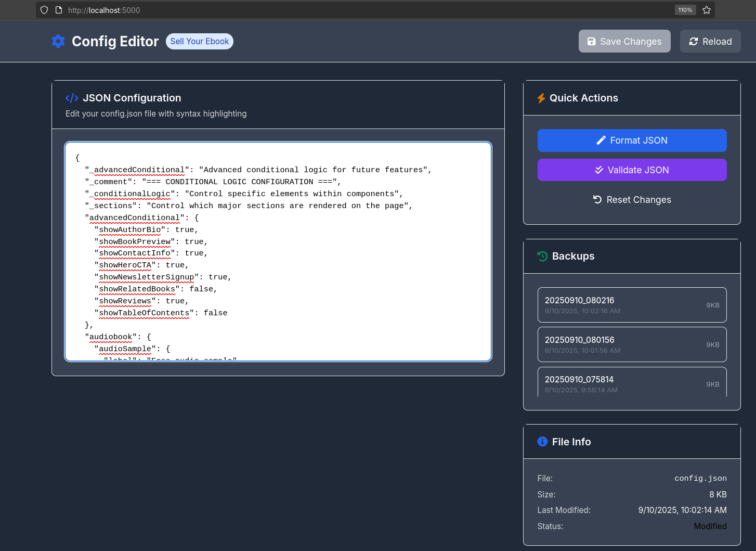Click the Modified status value
This screenshot has height=551, width=756.
coord(710,526)
